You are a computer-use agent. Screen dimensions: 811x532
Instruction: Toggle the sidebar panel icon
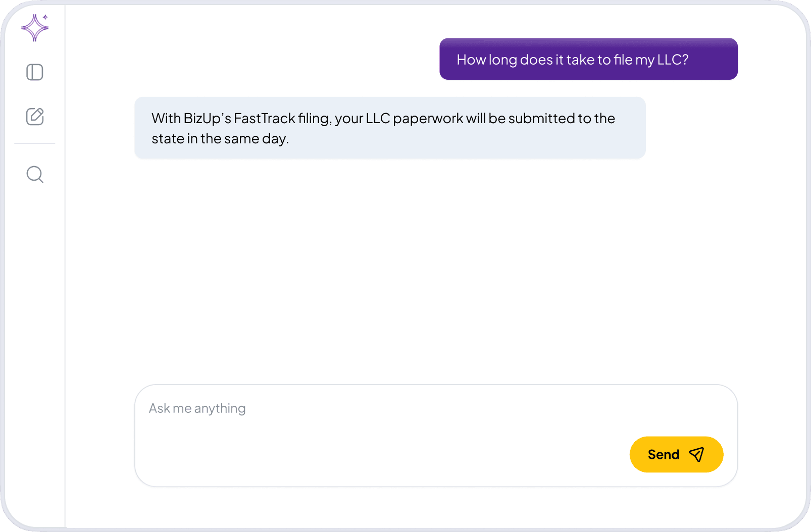(x=35, y=72)
